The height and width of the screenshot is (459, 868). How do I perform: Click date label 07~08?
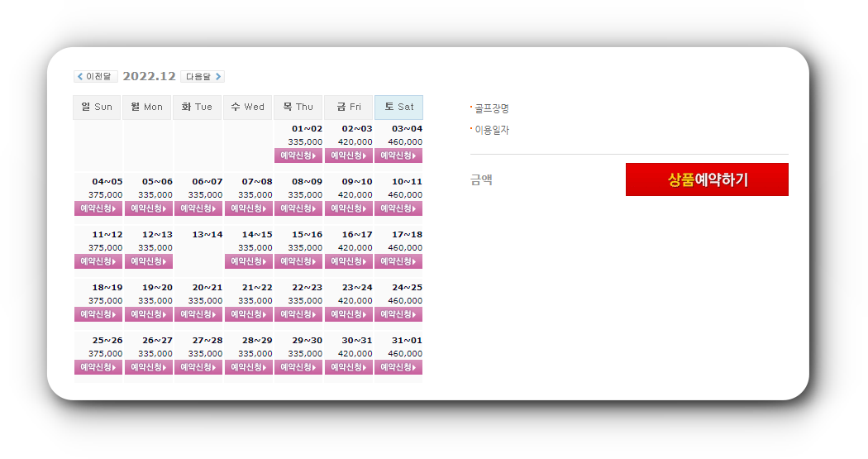(257, 182)
